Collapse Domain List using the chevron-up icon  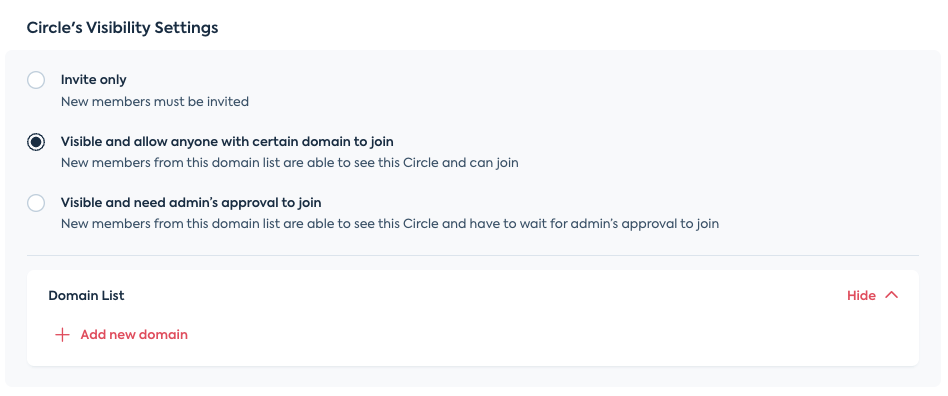click(892, 295)
